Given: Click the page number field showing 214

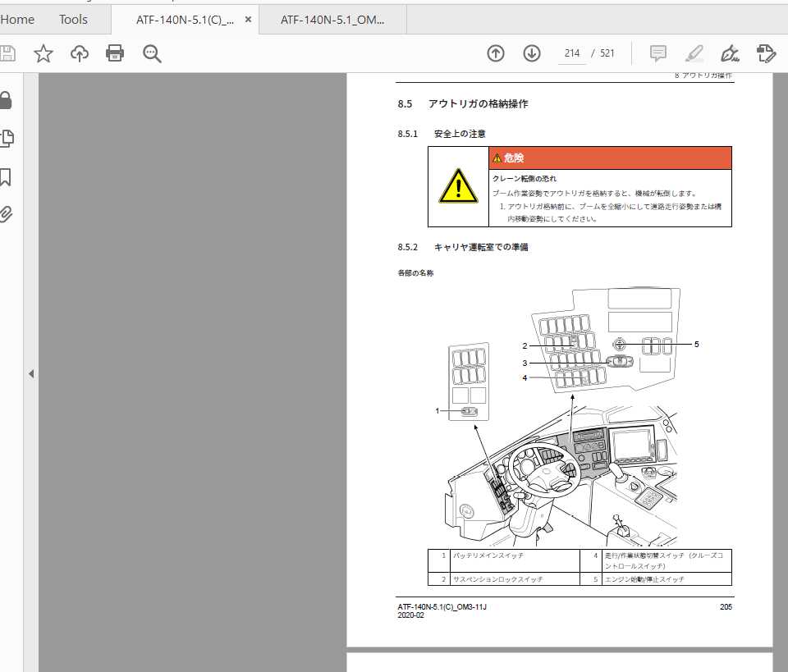Looking at the screenshot, I should 572,53.
